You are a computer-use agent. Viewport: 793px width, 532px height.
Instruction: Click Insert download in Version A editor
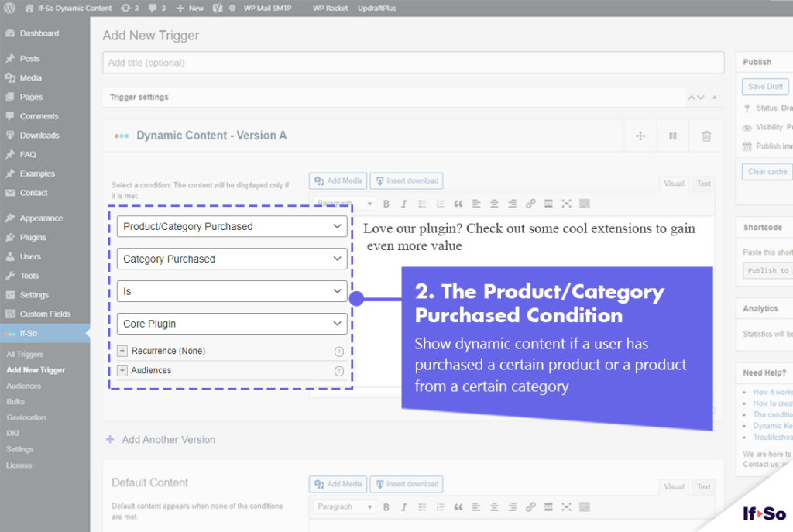click(407, 181)
